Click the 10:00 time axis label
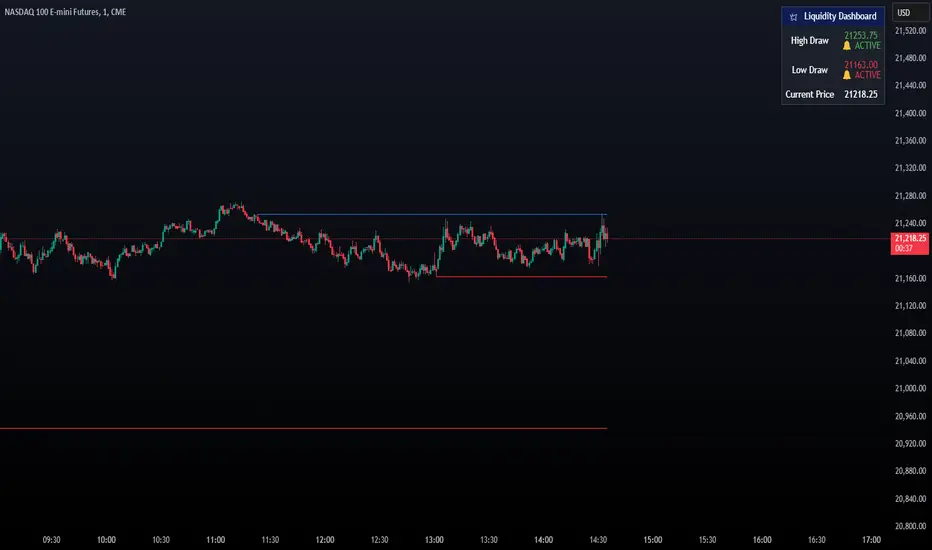932x550 pixels. [x=106, y=540]
